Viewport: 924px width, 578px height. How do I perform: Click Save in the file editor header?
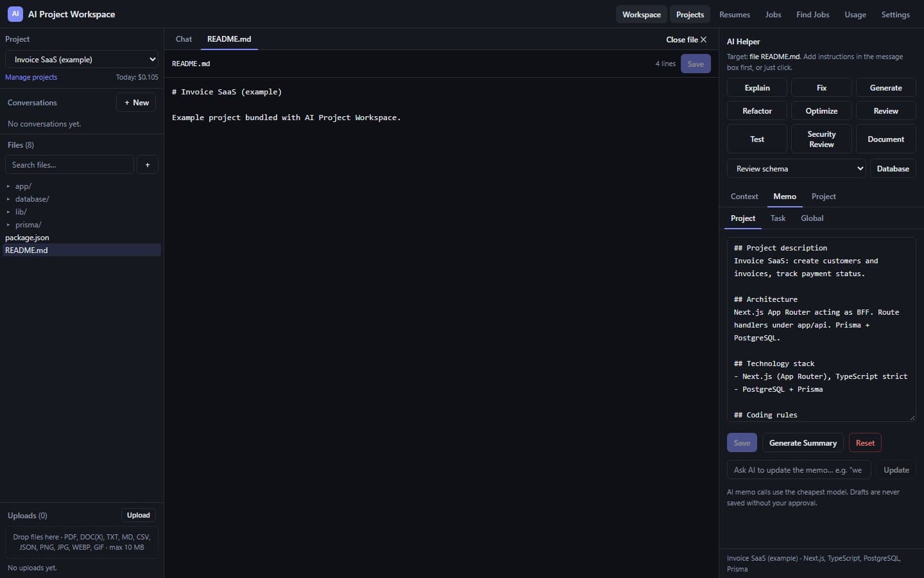(696, 64)
